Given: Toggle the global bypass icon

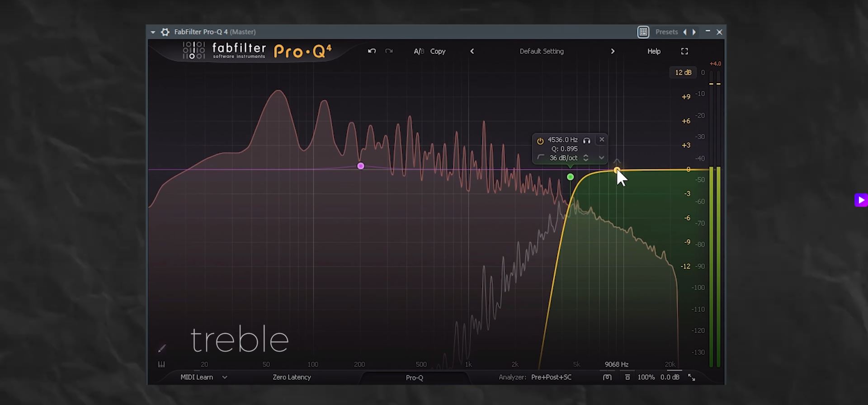Looking at the screenshot, I should (x=607, y=377).
